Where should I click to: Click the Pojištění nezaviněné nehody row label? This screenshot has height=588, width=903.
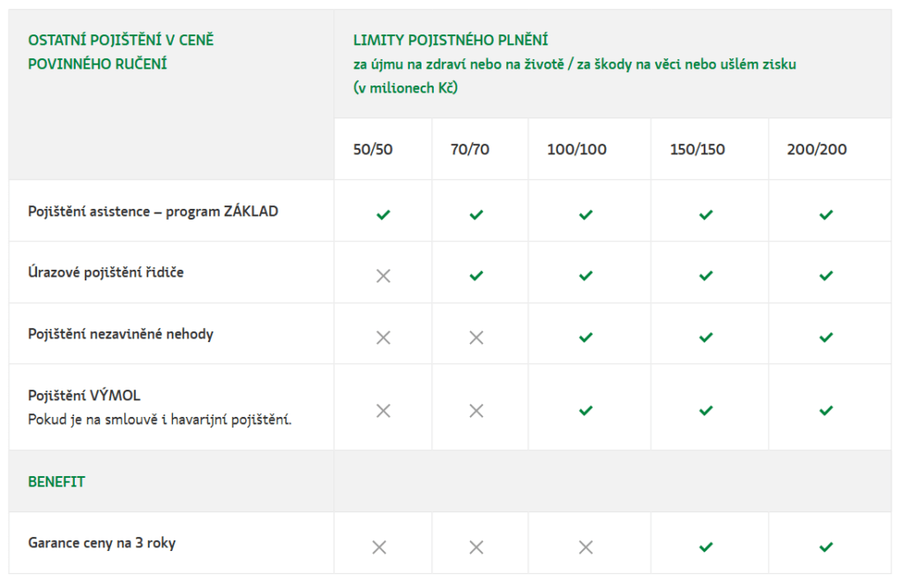(x=121, y=334)
